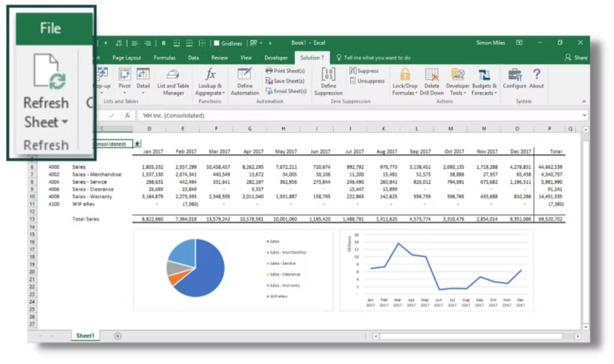Image resolution: width=614 pixels, height=364 pixels.
Task: Click account code 4100 cell
Action: [54, 203]
